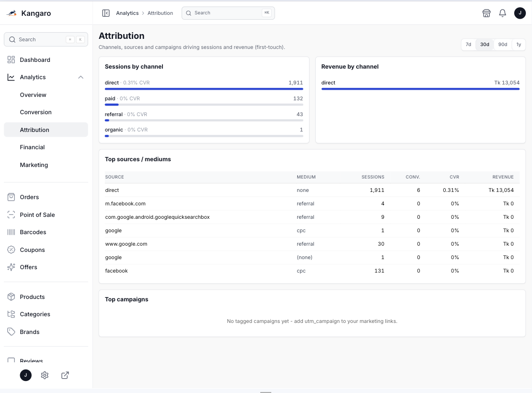This screenshot has width=532, height=393.
Task: Open notifications bell
Action: (x=502, y=13)
